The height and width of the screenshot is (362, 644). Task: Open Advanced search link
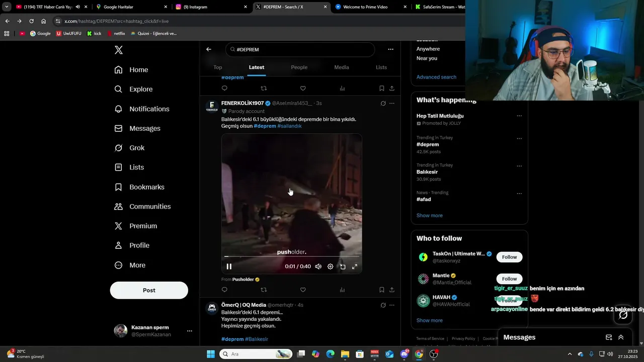436,77
